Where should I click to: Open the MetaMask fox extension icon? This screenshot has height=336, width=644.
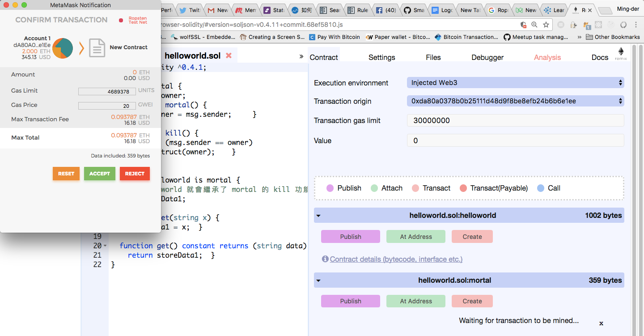click(585, 25)
